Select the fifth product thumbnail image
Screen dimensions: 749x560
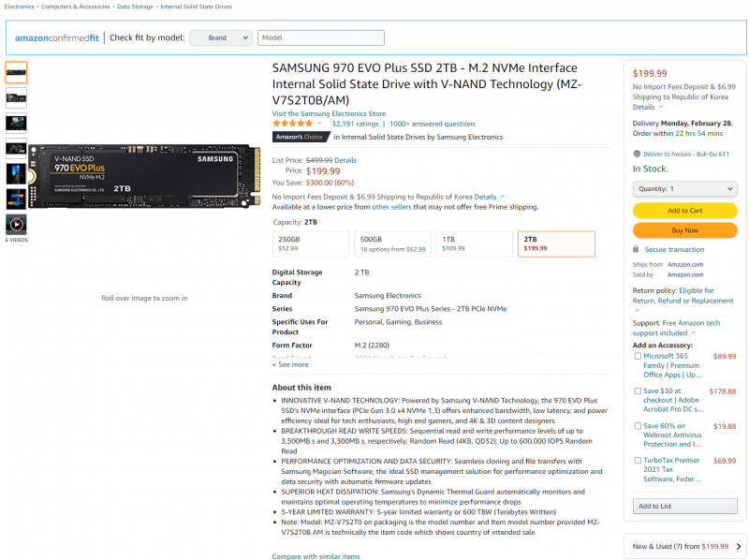pos(16,174)
